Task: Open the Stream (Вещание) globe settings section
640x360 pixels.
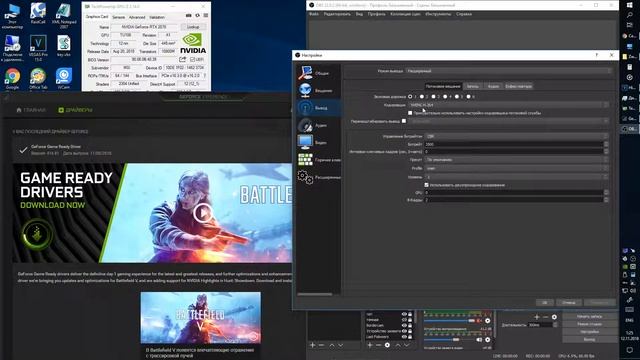Action: [305, 90]
